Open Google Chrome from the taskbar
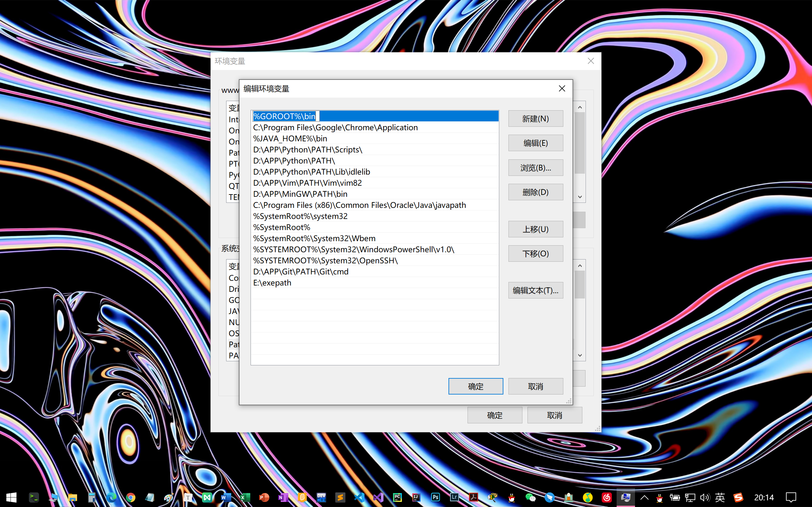The height and width of the screenshot is (507, 812). (131, 497)
